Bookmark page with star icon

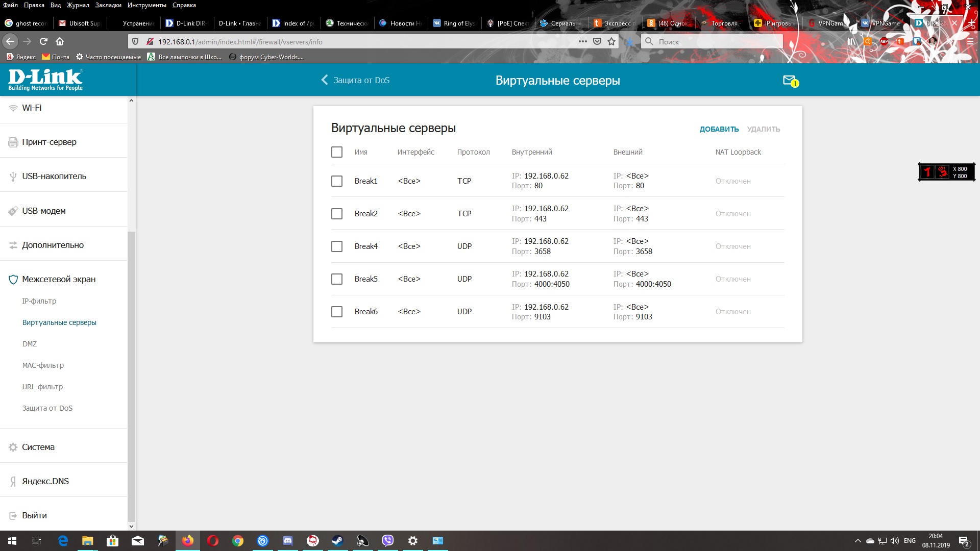pyautogui.click(x=611, y=41)
